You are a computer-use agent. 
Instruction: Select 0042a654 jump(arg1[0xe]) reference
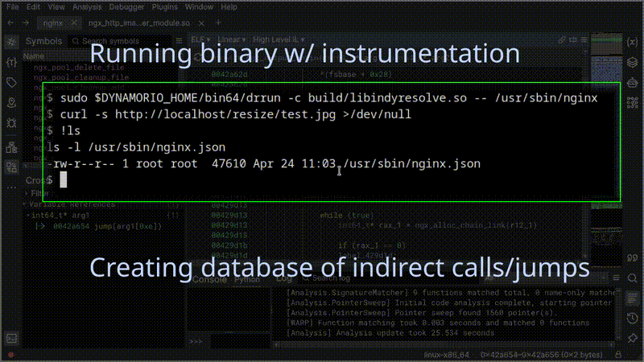point(107,226)
